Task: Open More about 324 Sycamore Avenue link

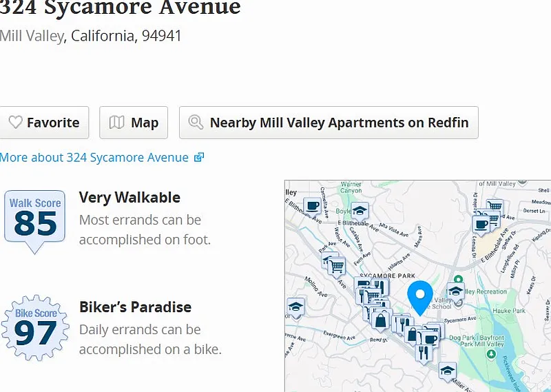Action: [94, 158]
